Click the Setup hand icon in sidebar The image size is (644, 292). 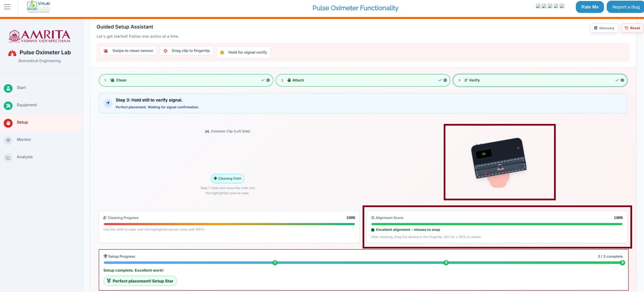pos(8,123)
